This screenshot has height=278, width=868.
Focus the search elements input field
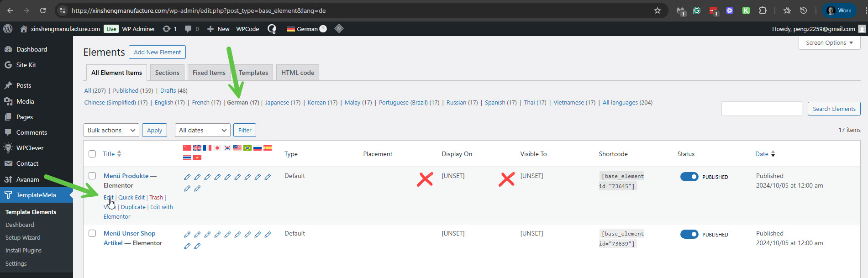[762, 109]
